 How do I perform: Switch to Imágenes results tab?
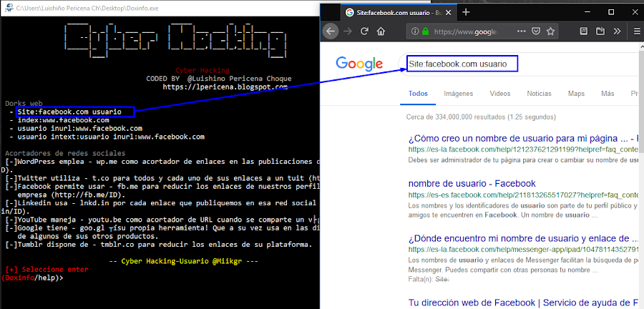coord(459,94)
